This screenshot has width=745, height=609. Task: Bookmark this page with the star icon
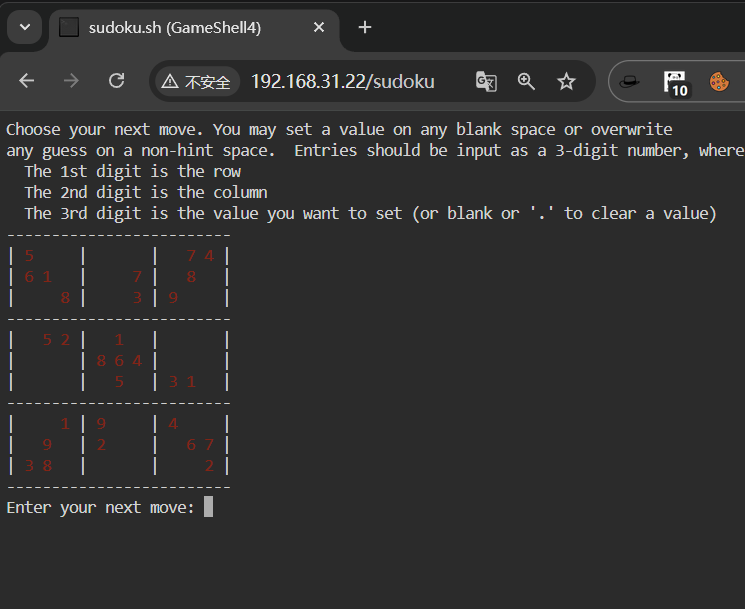tap(566, 81)
